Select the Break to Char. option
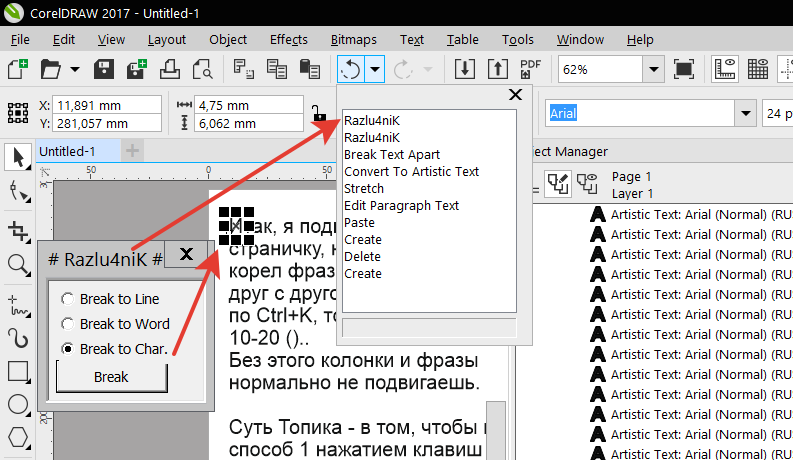This screenshot has width=793, height=460. [67, 349]
